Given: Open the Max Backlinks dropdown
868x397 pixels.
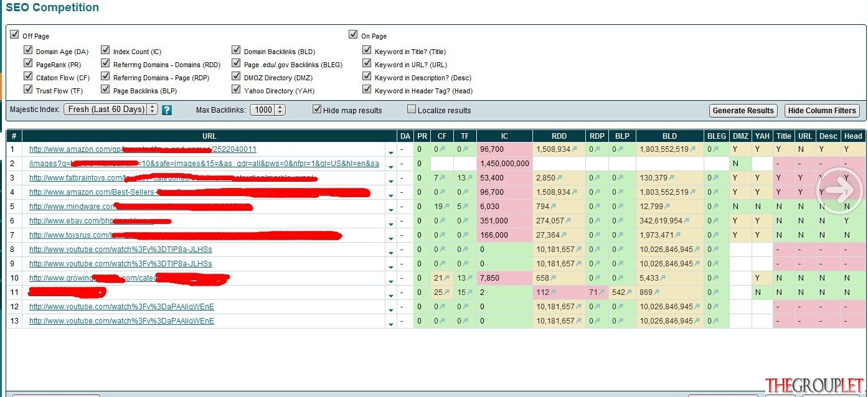Looking at the screenshot, I should pyautogui.click(x=267, y=110).
